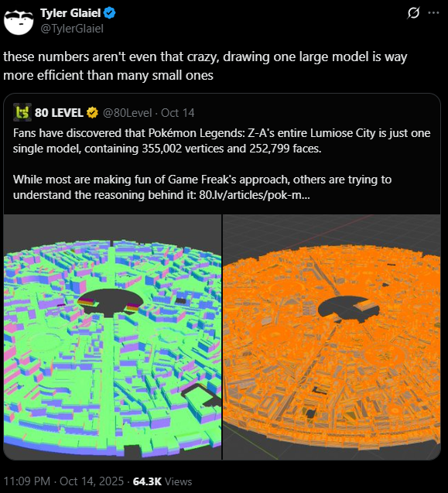Open the three-dot more options menu
Screen dimensions: 448x493
point(433,13)
